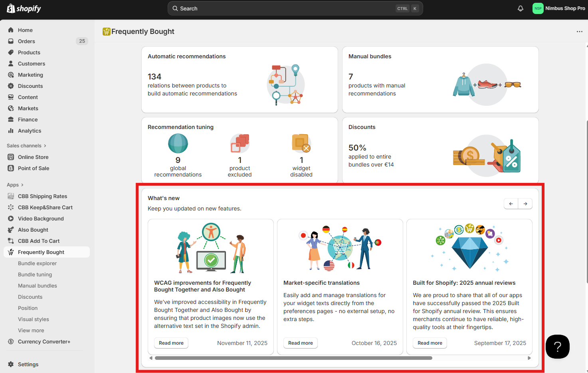Open Visual styles submenu item
588x373 pixels.
point(34,319)
